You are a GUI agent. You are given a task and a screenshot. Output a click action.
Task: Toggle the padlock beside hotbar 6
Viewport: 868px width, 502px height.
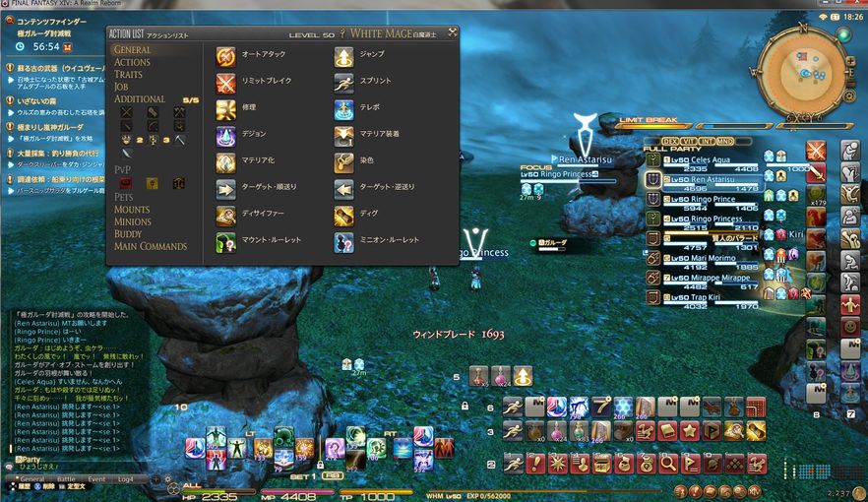[465, 407]
